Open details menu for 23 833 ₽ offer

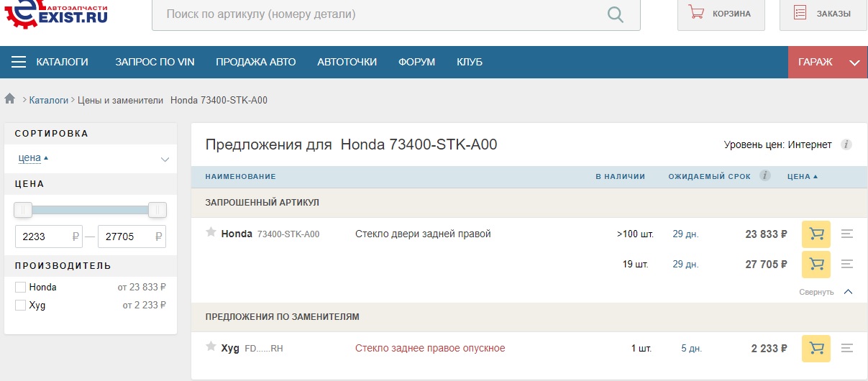click(847, 234)
